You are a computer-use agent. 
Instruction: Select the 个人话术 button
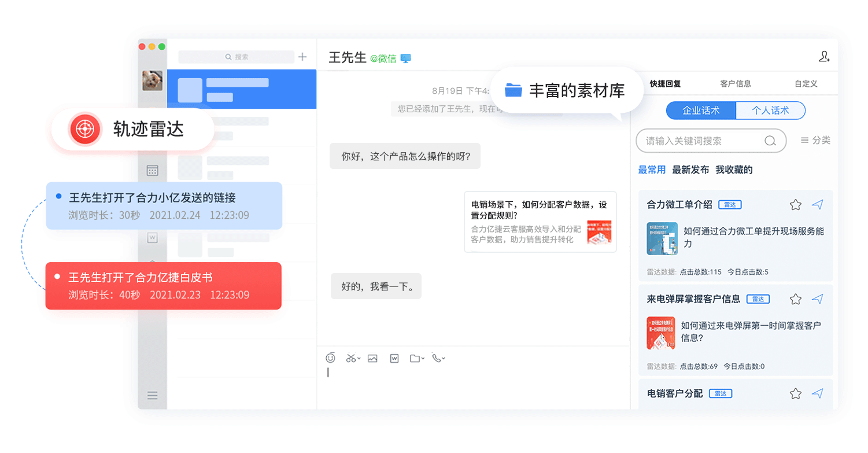tap(770, 111)
